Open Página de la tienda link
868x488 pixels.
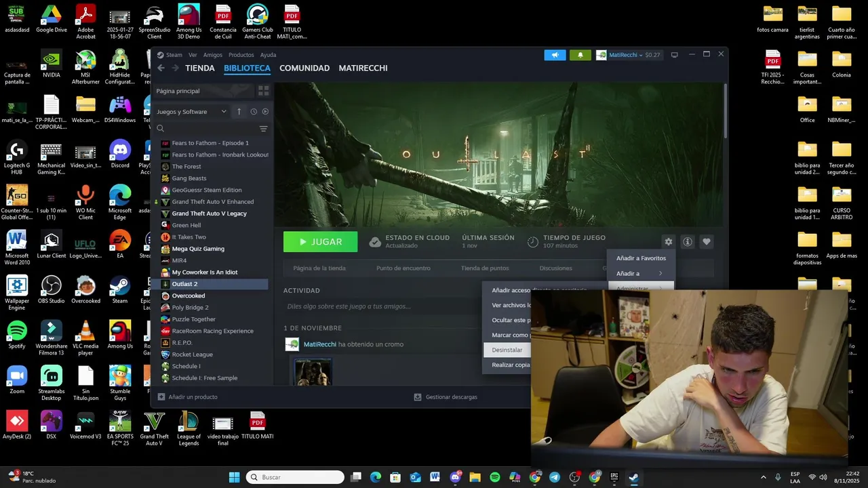[x=319, y=268]
